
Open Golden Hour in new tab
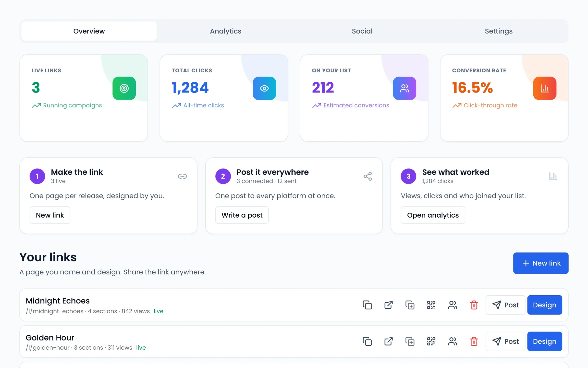pos(388,341)
